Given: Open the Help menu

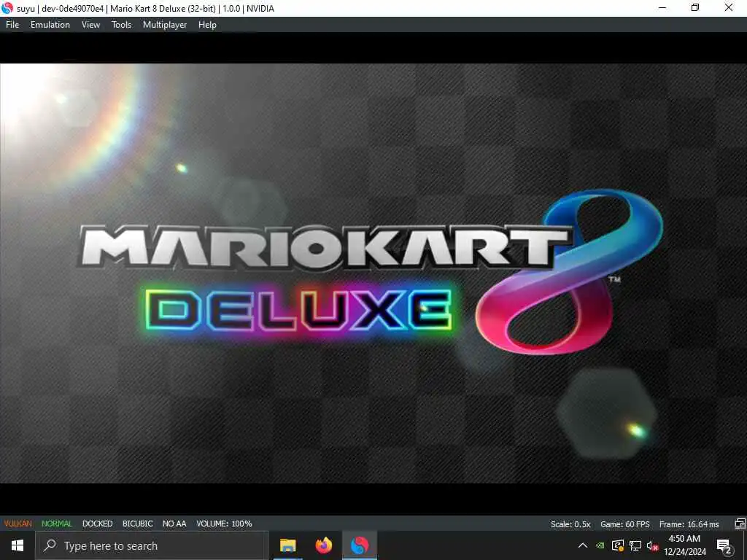Looking at the screenshot, I should pyautogui.click(x=207, y=25).
